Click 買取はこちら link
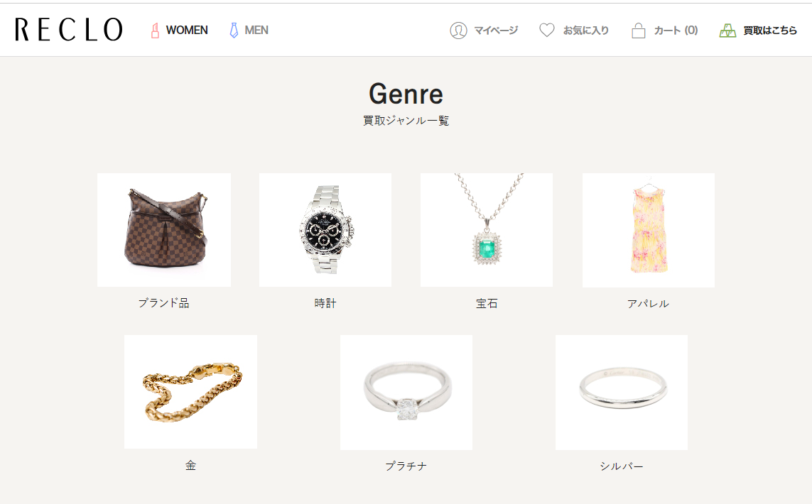This screenshot has height=504, width=812. coord(770,31)
